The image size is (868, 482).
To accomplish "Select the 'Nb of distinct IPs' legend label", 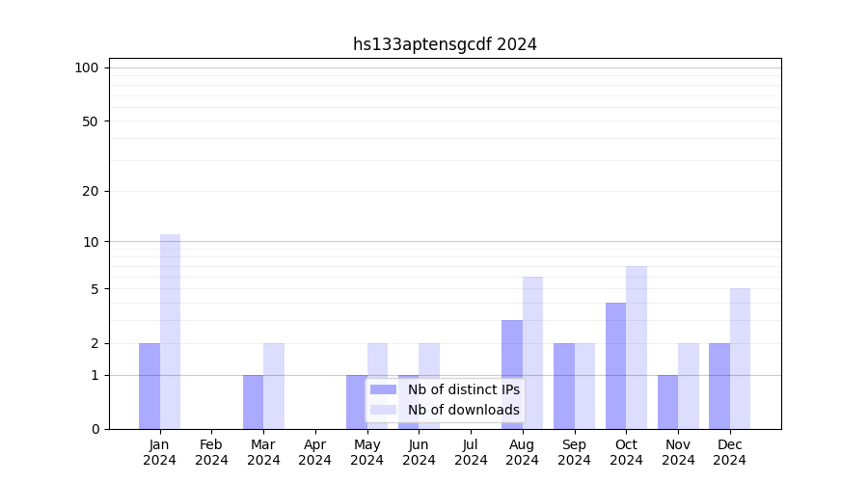I will (x=463, y=389).
